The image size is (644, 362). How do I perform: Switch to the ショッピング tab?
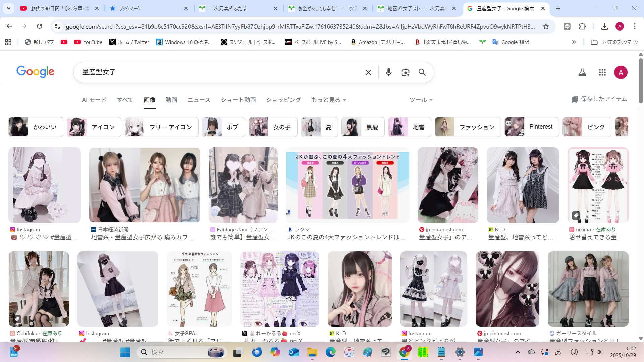(283, 100)
